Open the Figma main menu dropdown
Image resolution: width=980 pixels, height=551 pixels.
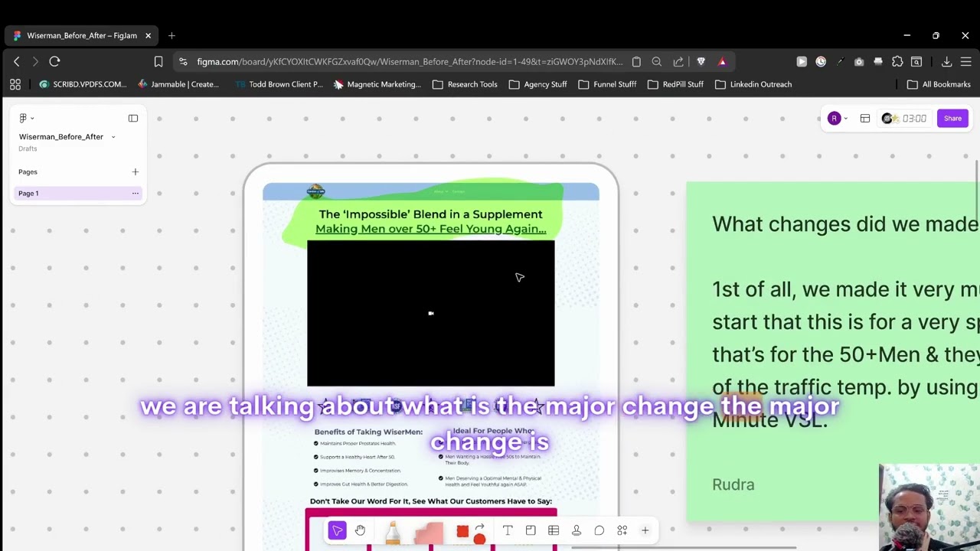(26, 118)
